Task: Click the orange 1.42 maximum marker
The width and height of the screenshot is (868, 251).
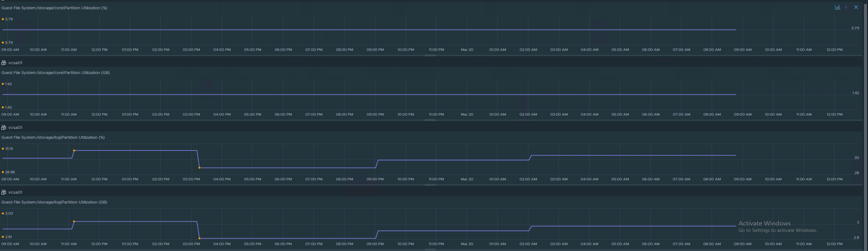Action: (3, 84)
